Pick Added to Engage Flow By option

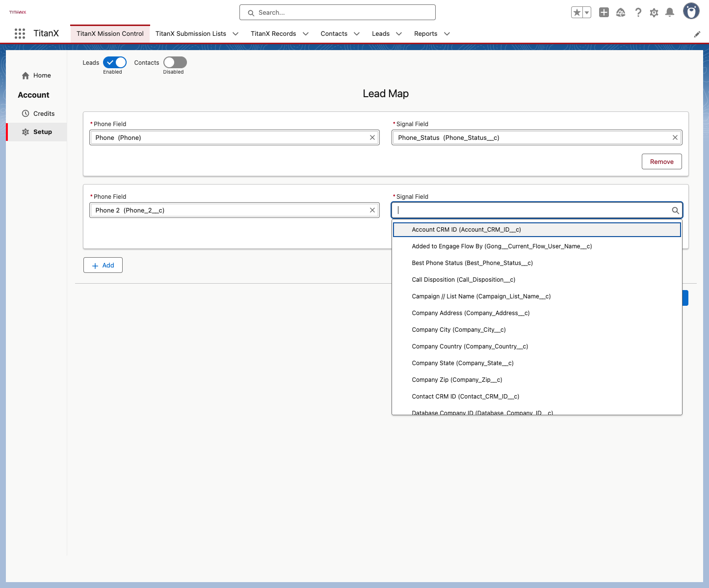[x=537, y=246]
